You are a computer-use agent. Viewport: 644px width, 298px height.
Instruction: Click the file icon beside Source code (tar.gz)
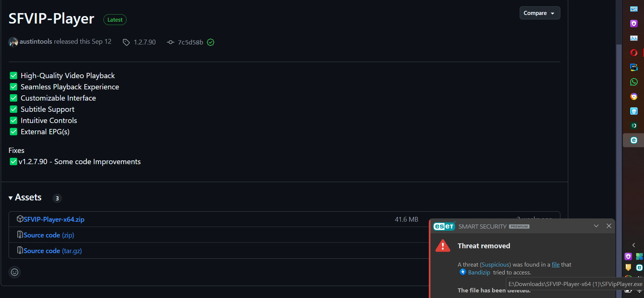click(20, 251)
